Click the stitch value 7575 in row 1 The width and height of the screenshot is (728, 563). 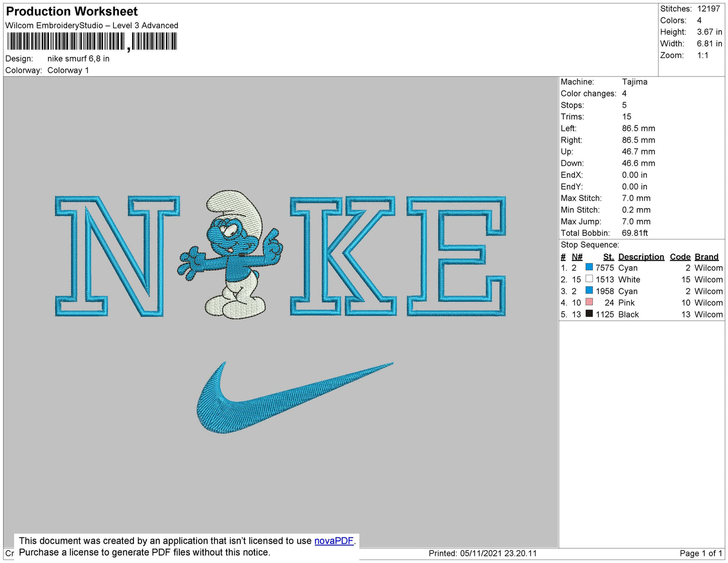tap(605, 268)
